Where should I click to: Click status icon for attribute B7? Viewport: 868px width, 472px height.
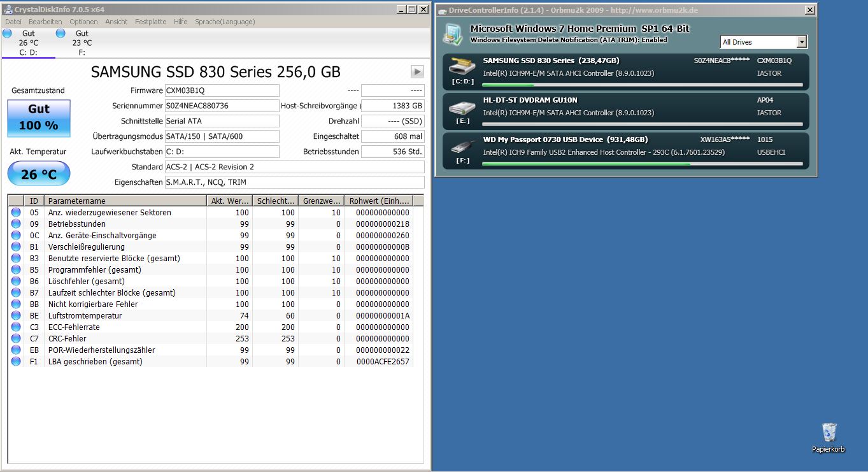click(x=16, y=292)
